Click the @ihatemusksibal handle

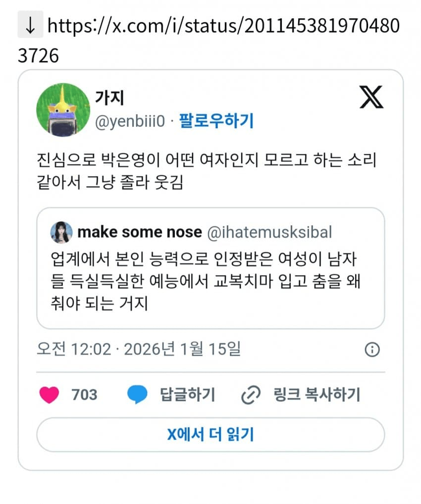[x=269, y=232]
